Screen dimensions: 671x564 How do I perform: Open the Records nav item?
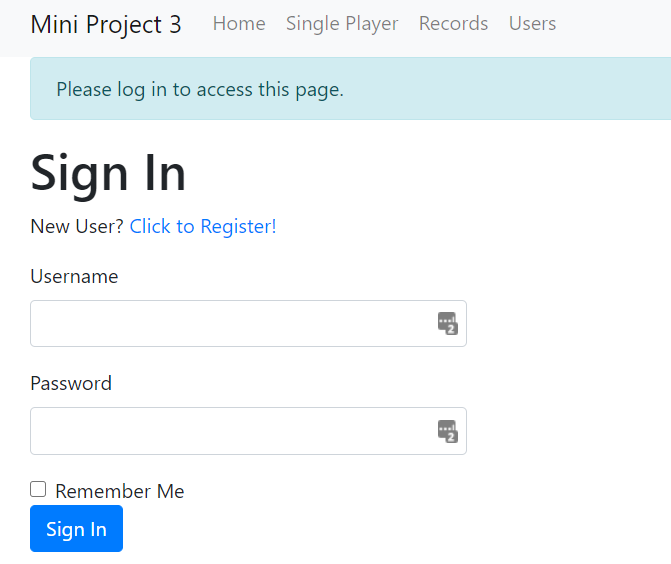coord(453,24)
